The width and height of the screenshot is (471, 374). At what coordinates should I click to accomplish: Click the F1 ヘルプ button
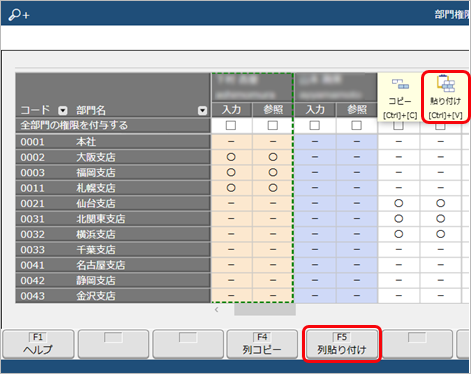coord(38,344)
